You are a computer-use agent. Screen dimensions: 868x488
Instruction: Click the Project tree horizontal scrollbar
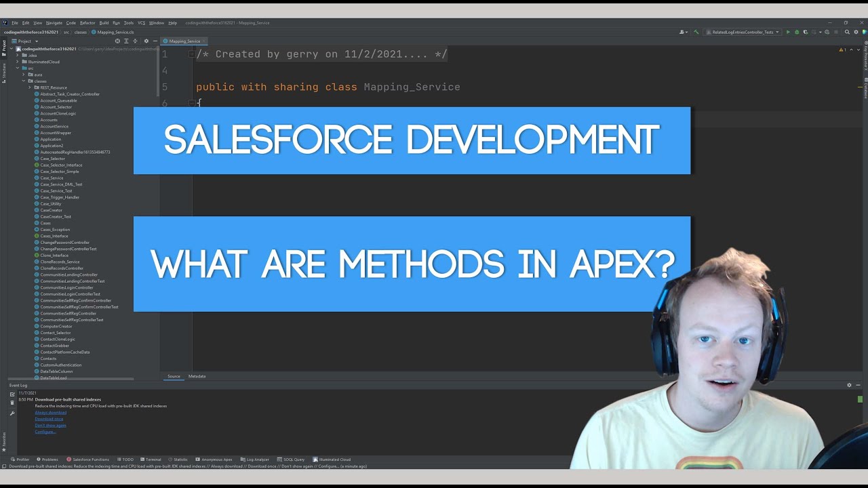point(71,380)
